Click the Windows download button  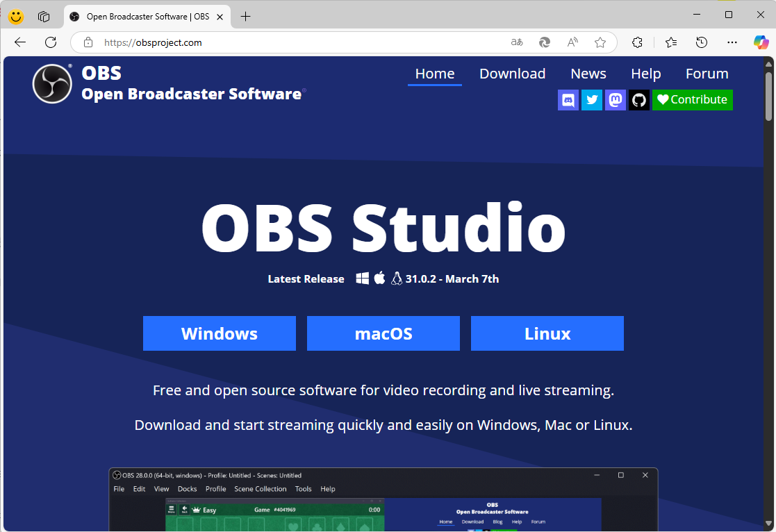220,333
